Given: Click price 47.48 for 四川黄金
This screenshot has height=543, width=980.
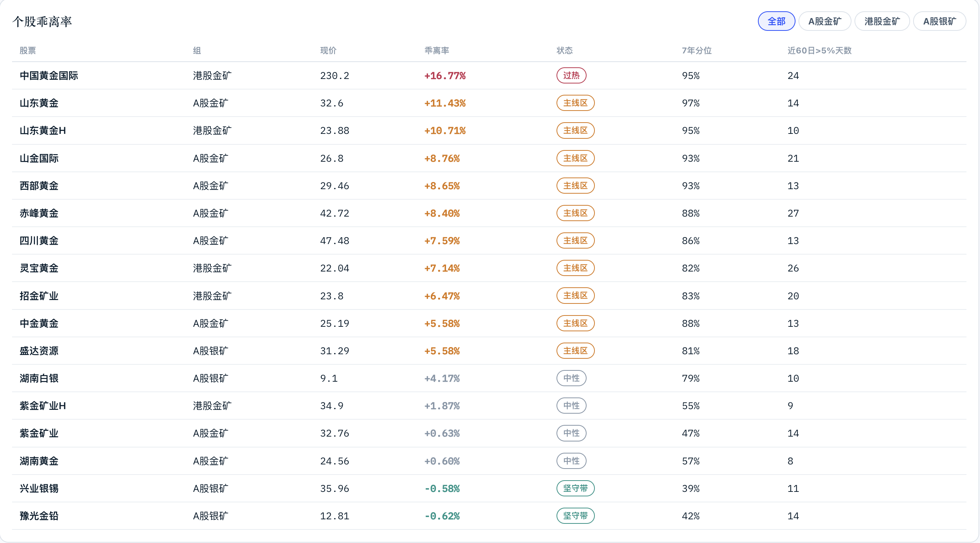Looking at the screenshot, I should tap(334, 241).
